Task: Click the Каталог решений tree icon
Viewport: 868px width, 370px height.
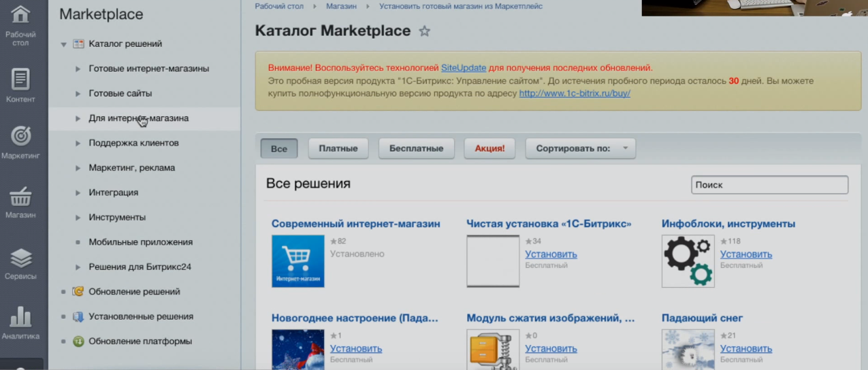Action: pos(78,44)
